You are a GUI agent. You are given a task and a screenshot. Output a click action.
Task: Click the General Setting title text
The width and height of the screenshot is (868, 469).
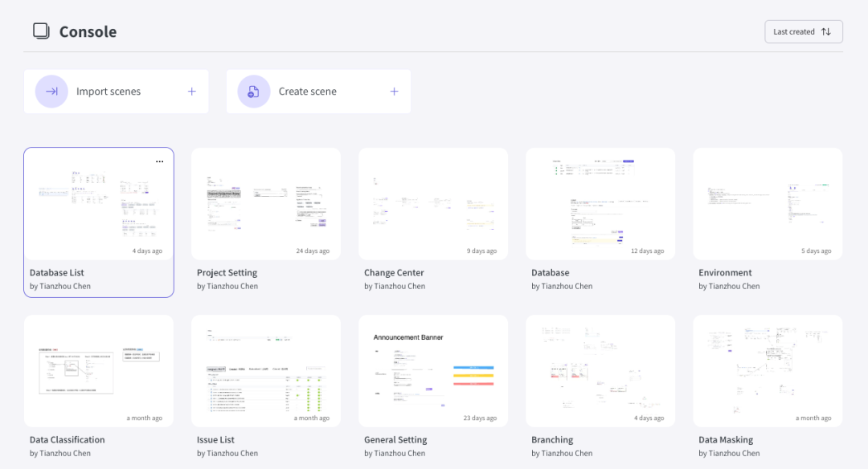[395, 440]
